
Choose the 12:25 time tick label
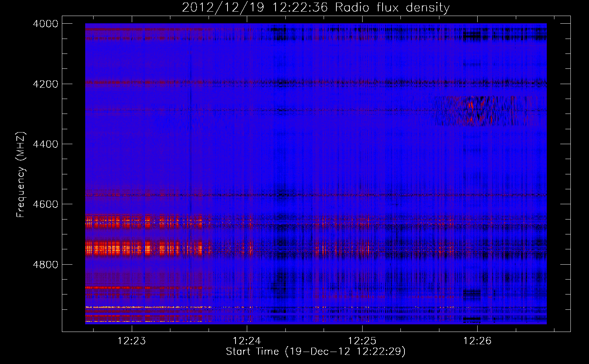point(362,341)
